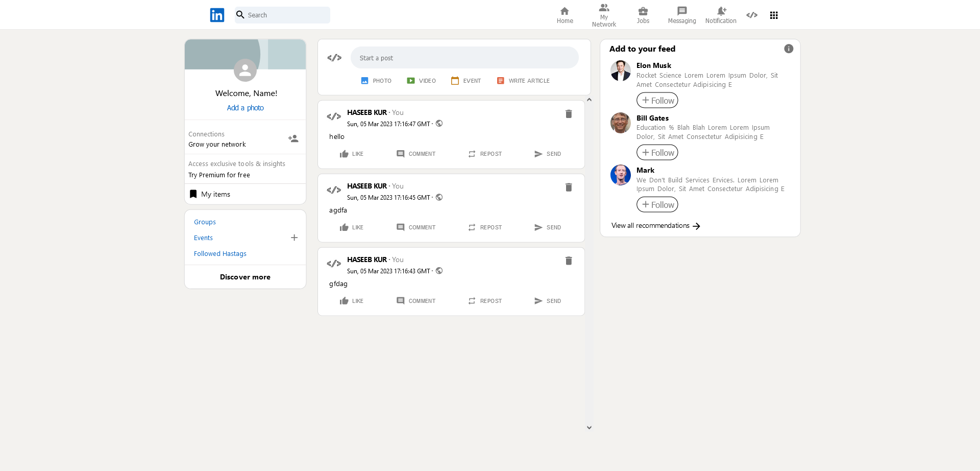This screenshot has height=471, width=980.
Task: Click the add-connection icon next to Connections
Action: click(293, 138)
